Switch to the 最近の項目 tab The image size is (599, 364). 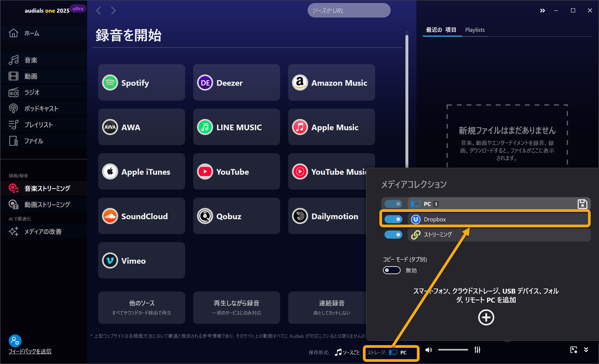point(441,30)
